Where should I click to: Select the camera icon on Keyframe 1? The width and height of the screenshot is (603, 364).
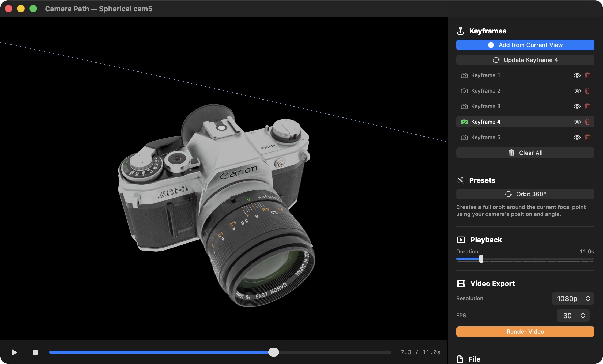pos(464,75)
